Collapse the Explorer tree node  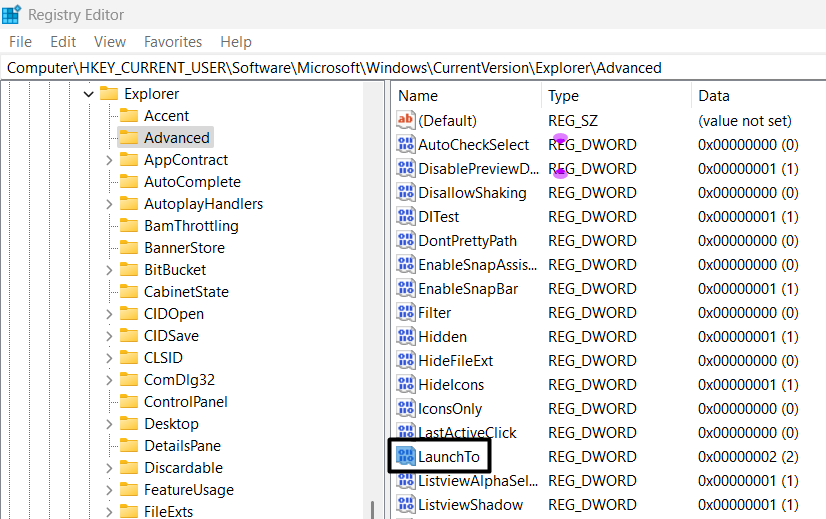click(88, 94)
